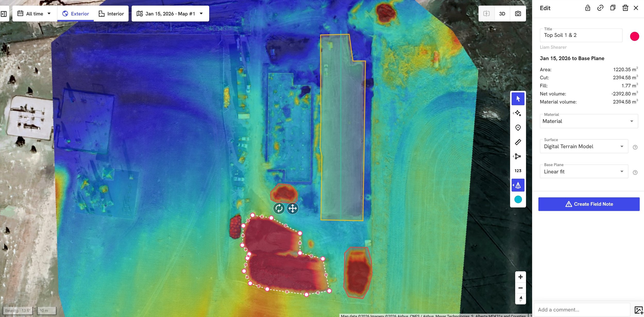The image size is (644, 317).
Task: Open the Jan 15, 2026 - Map #1 selector
Action: tap(170, 13)
